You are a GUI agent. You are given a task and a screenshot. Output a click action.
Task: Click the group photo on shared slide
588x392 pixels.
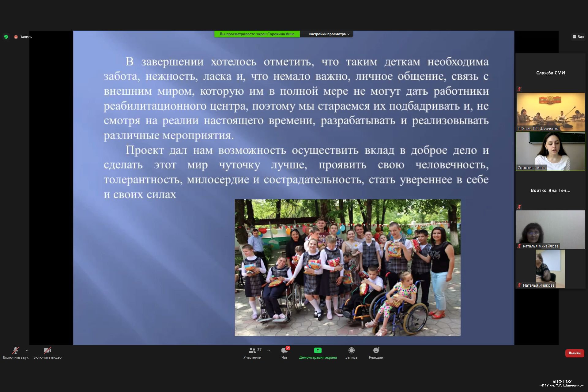click(x=348, y=268)
